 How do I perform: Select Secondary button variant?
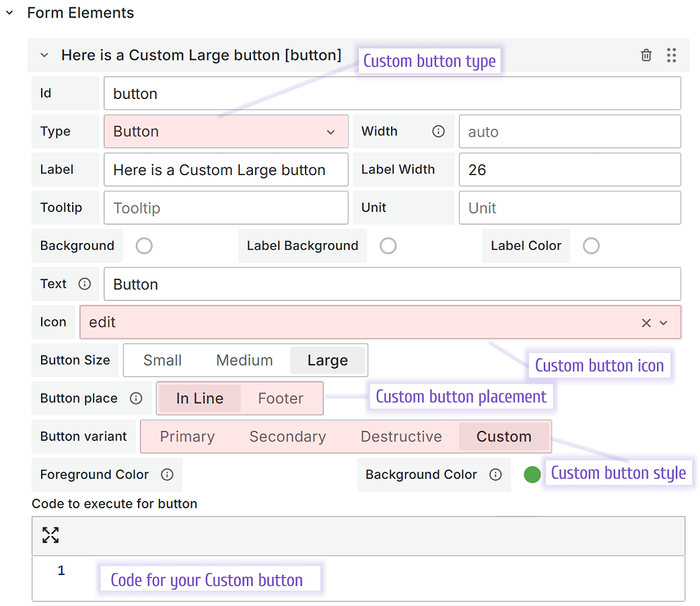288,437
